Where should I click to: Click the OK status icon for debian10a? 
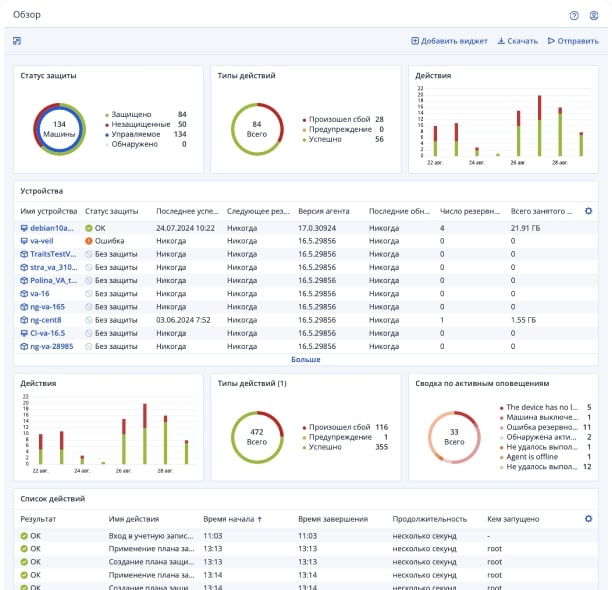click(x=90, y=228)
